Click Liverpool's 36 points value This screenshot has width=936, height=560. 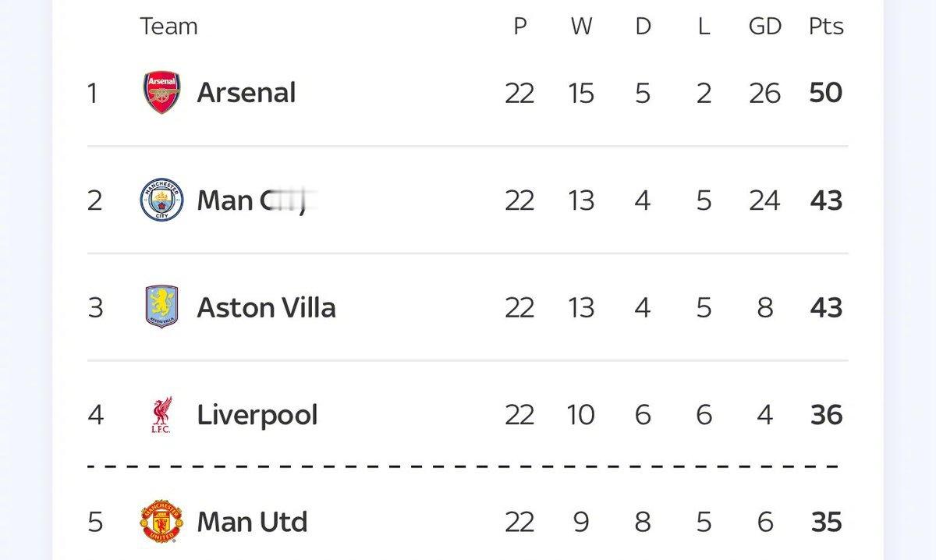[826, 415]
